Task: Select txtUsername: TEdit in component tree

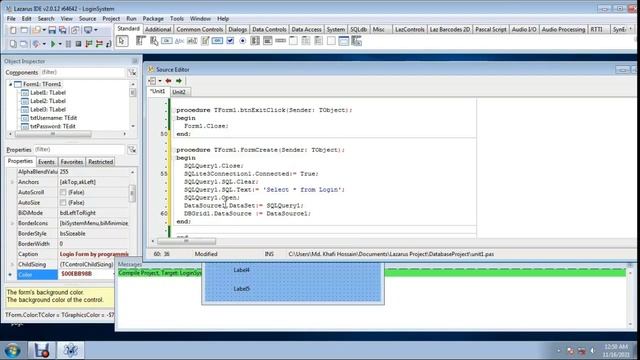Action: pos(53,118)
